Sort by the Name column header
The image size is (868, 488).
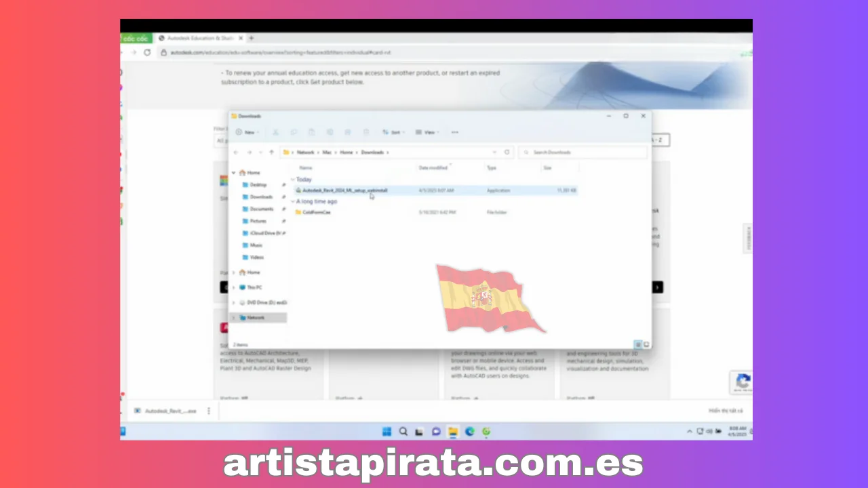tap(306, 167)
